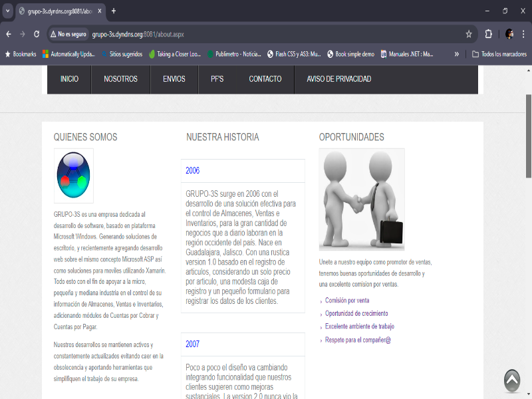Click the scroll-to-top arrow button

[511, 380]
